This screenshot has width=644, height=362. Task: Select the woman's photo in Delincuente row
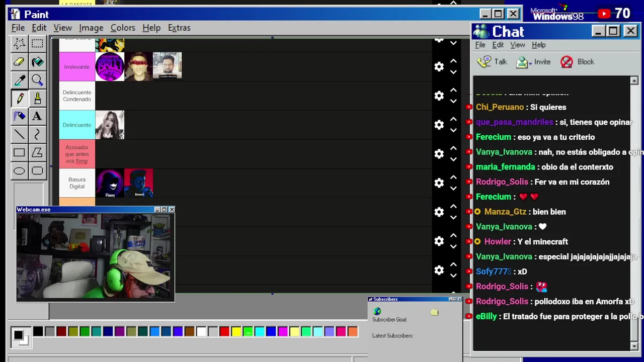pyautogui.click(x=110, y=125)
